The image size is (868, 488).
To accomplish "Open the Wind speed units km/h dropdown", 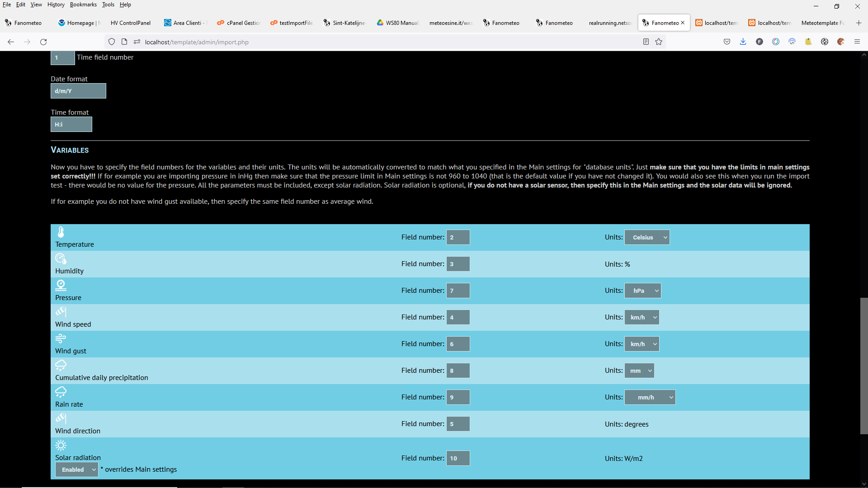I will click(642, 317).
